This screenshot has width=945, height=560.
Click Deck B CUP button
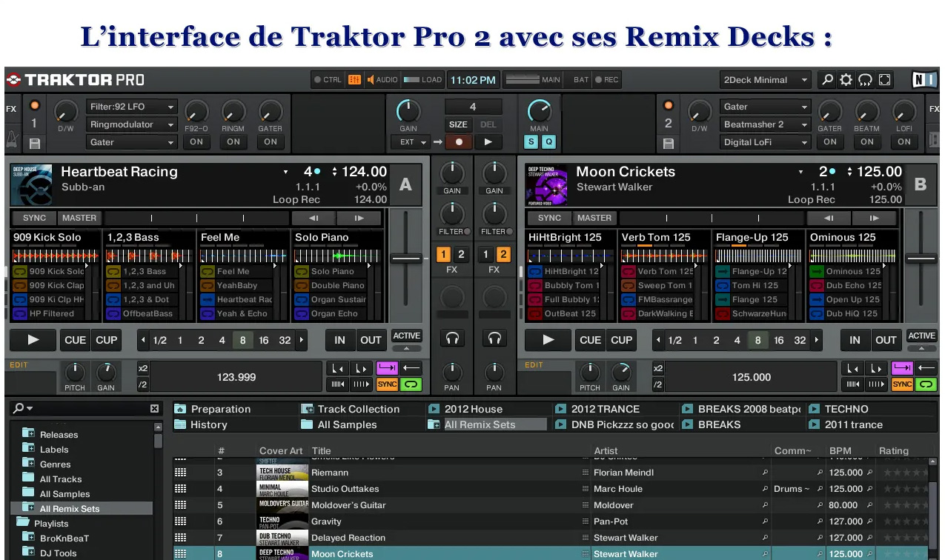621,340
